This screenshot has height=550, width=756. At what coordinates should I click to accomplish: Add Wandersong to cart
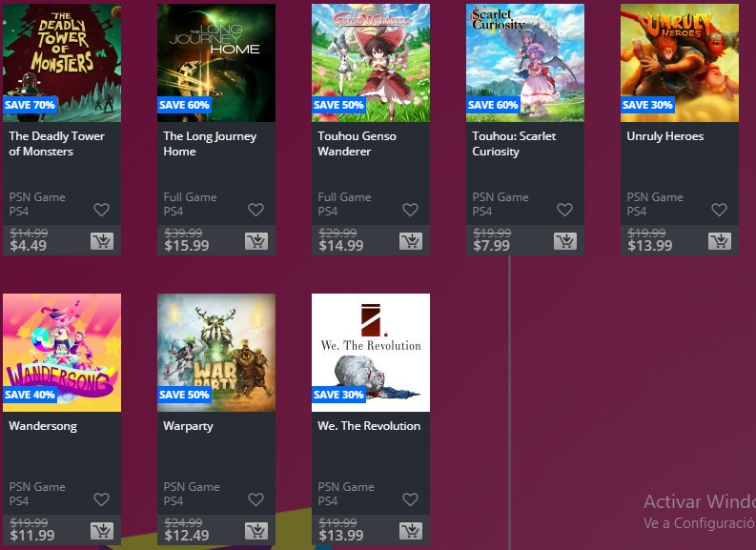[x=102, y=531]
